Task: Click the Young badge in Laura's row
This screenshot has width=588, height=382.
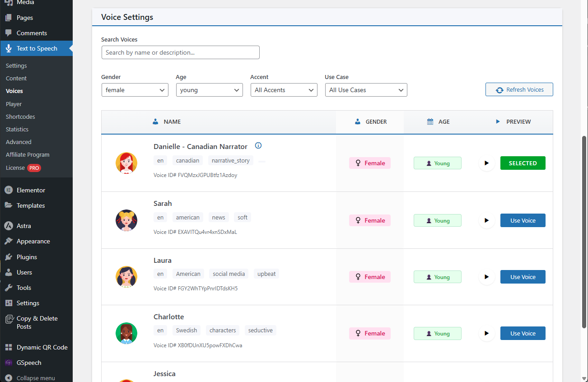Action: click(438, 277)
